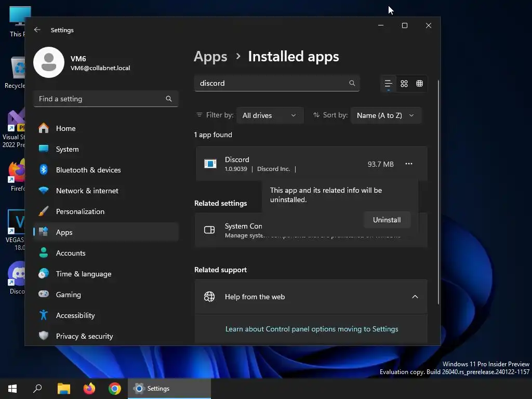Viewport: 532px width, 399px height.
Task: Open Filter by All drives dropdown
Action: coord(270,115)
